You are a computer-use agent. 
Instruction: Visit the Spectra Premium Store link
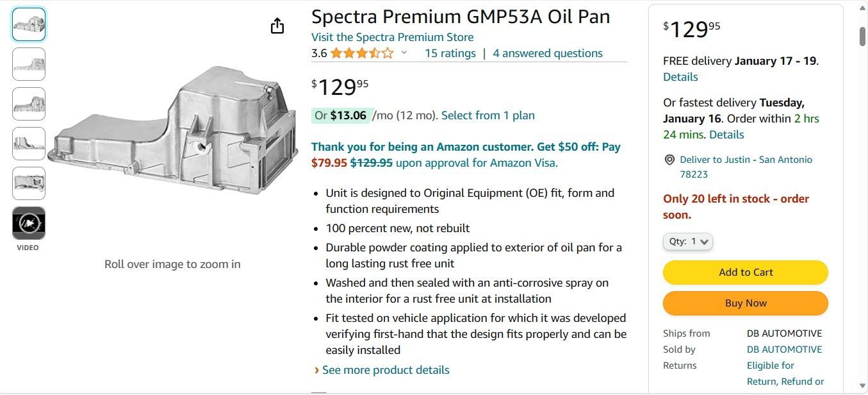(392, 37)
